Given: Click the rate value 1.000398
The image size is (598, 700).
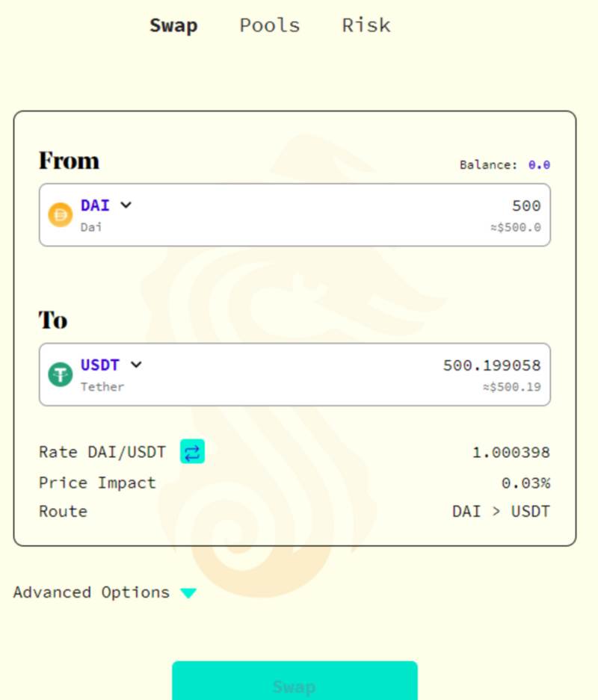Looking at the screenshot, I should [x=511, y=452].
